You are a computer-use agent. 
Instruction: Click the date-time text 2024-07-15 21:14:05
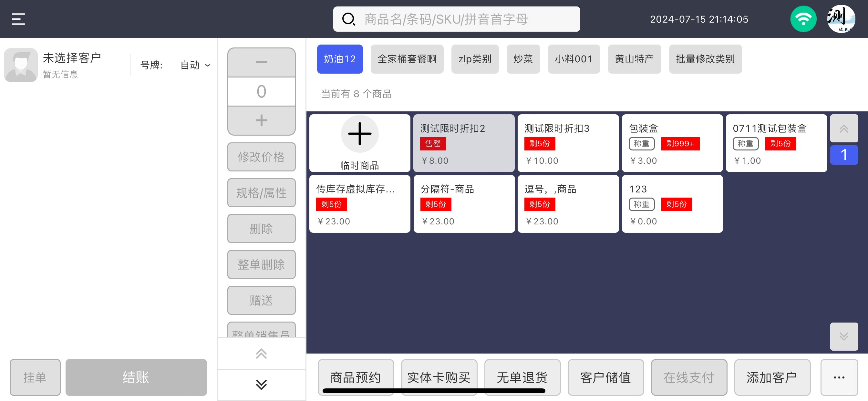pos(699,19)
